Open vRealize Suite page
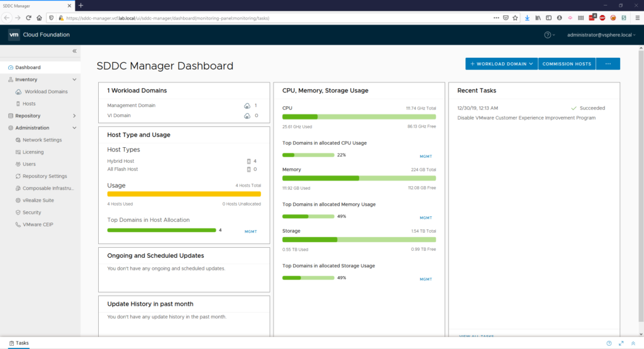 point(38,201)
